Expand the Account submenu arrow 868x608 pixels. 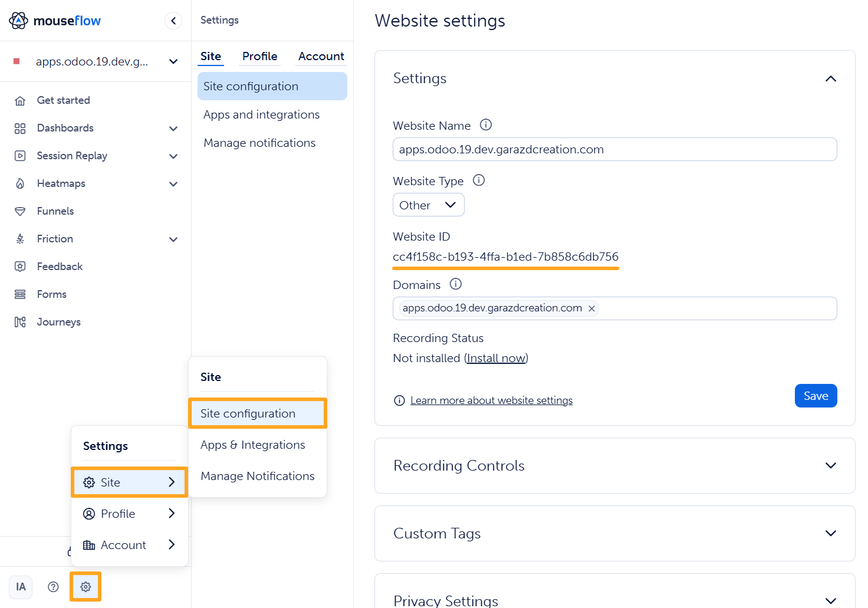click(172, 544)
